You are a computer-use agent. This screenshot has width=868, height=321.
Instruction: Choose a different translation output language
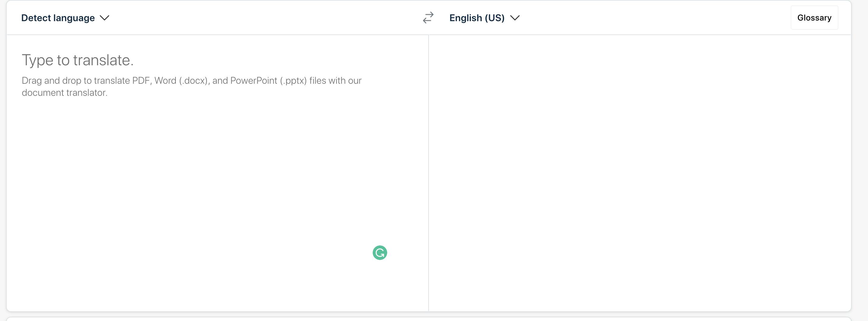(484, 18)
